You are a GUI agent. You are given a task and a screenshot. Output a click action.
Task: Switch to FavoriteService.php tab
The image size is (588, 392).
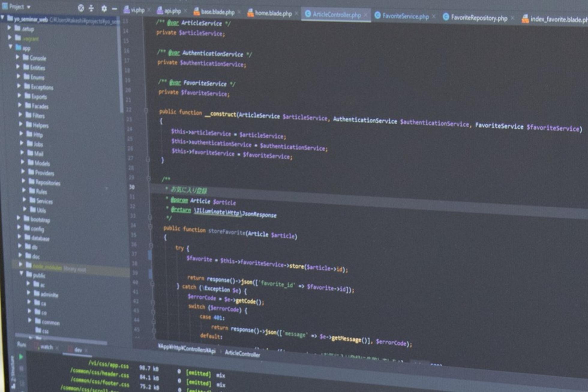coord(405,16)
